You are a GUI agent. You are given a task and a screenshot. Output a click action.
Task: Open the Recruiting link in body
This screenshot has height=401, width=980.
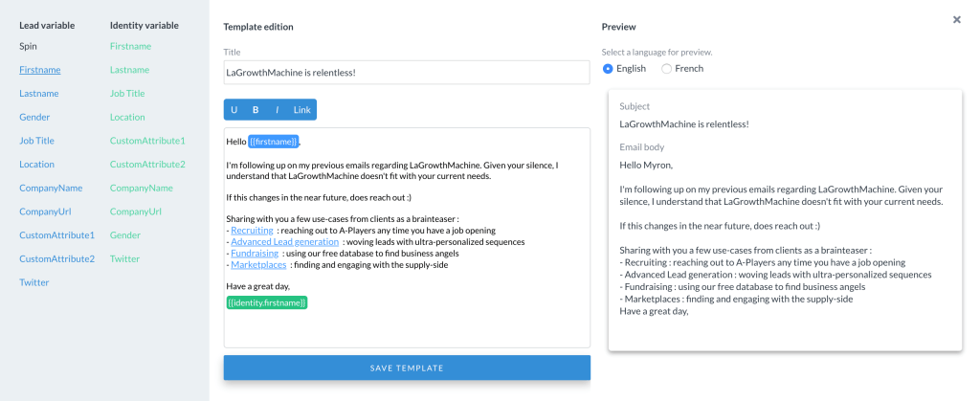tap(252, 231)
